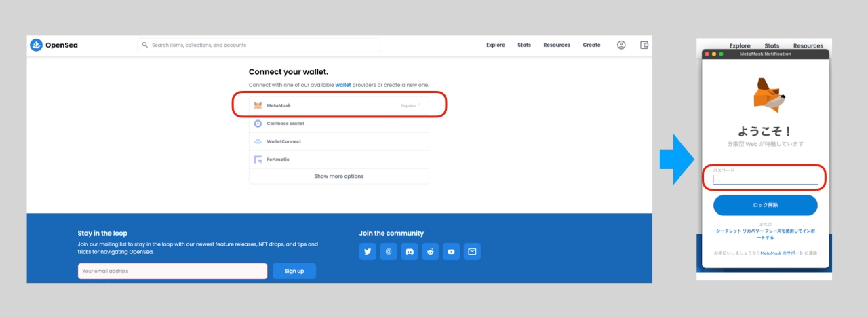Follow the blue wallet link in description
Viewport: 868px width, 317px height.
[x=343, y=85]
